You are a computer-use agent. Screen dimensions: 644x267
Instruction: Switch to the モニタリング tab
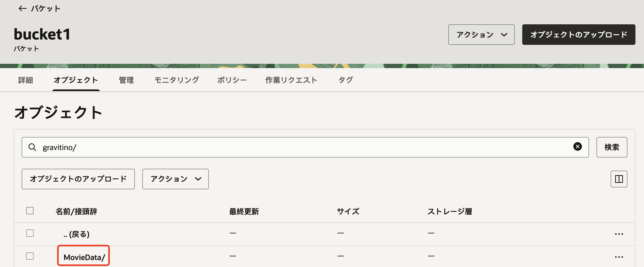[x=177, y=80]
